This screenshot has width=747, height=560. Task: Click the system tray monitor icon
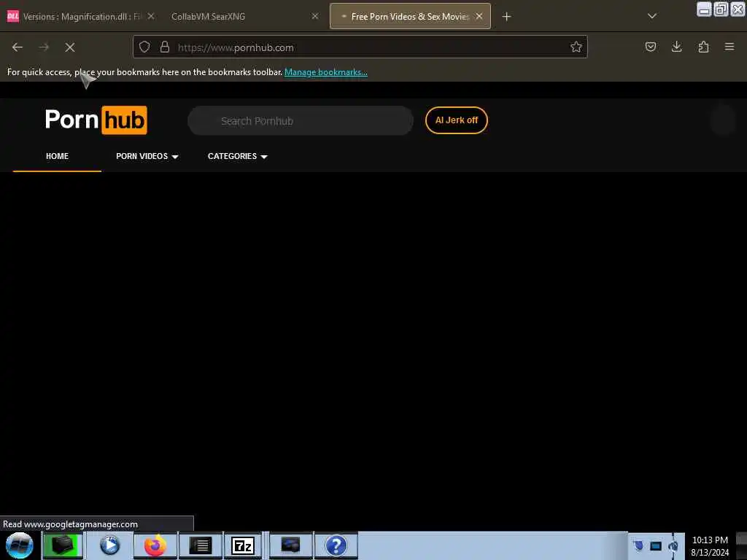(656, 545)
